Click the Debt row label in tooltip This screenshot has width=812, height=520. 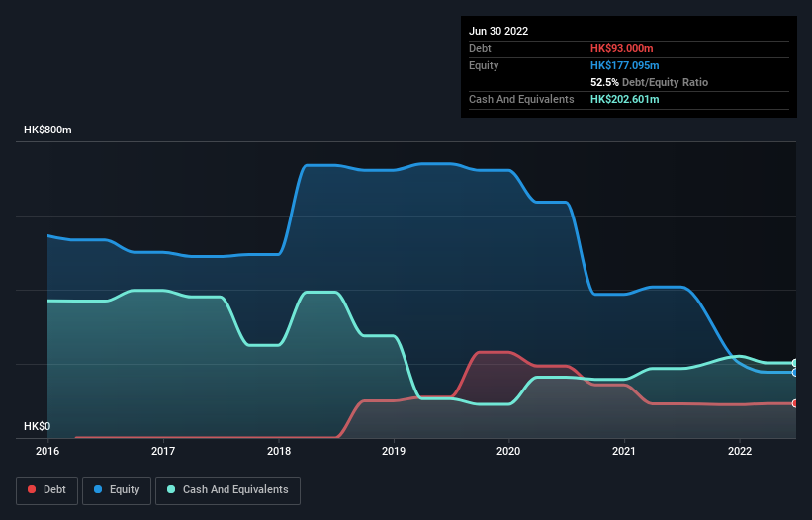click(480, 48)
